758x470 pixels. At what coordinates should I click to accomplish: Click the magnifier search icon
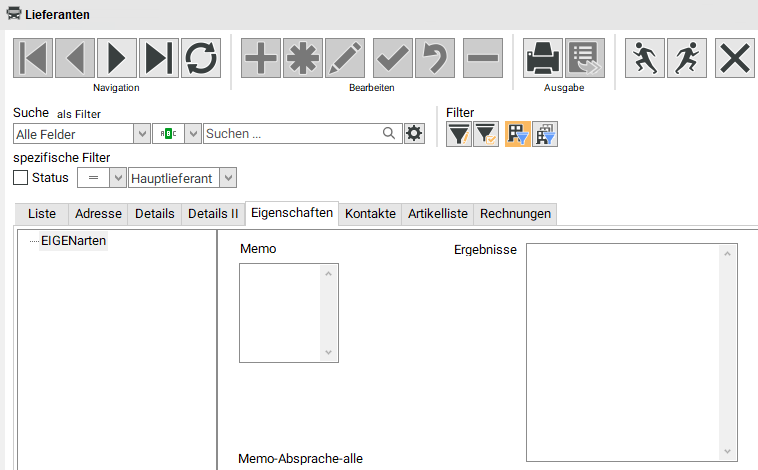click(389, 133)
